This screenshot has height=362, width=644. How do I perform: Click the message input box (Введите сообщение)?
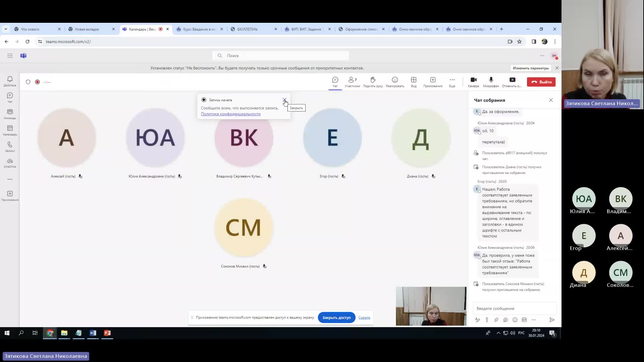point(514,308)
